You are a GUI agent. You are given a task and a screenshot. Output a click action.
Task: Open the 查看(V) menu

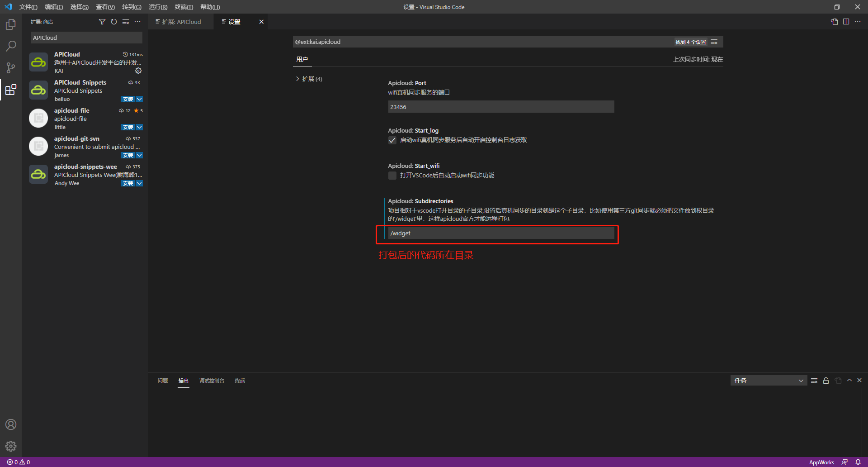pos(105,7)
